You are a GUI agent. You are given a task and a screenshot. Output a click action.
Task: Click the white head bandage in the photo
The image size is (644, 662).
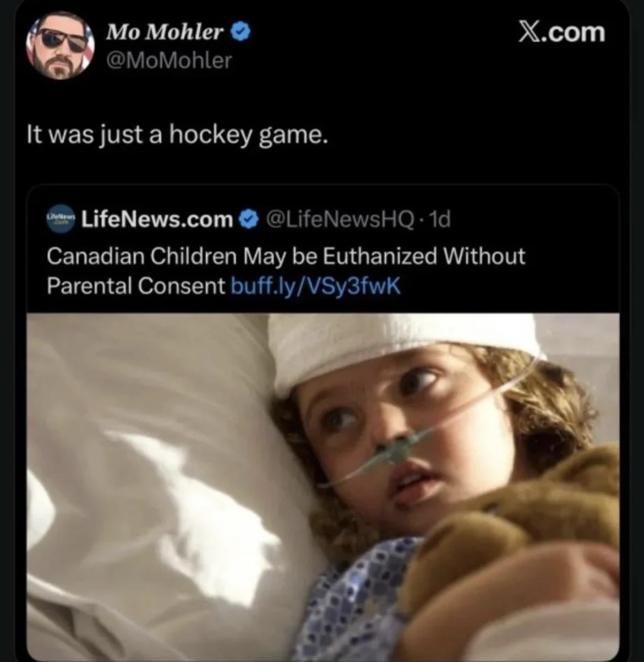[x=396, y=341]
